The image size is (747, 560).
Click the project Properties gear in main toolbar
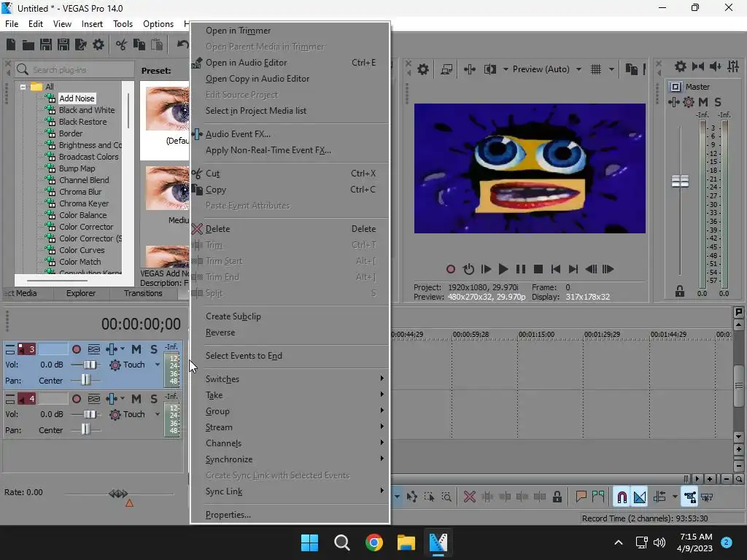(x=98, y=44)
